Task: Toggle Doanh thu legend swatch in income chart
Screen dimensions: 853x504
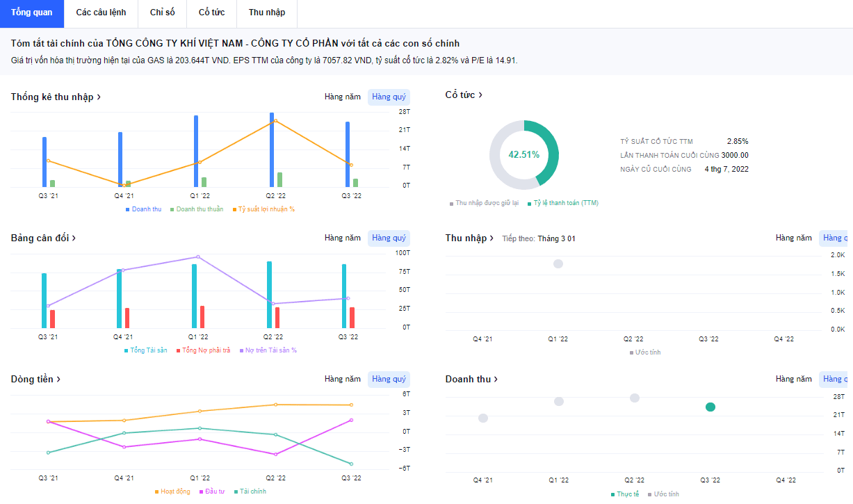Action: pos(128,209)
